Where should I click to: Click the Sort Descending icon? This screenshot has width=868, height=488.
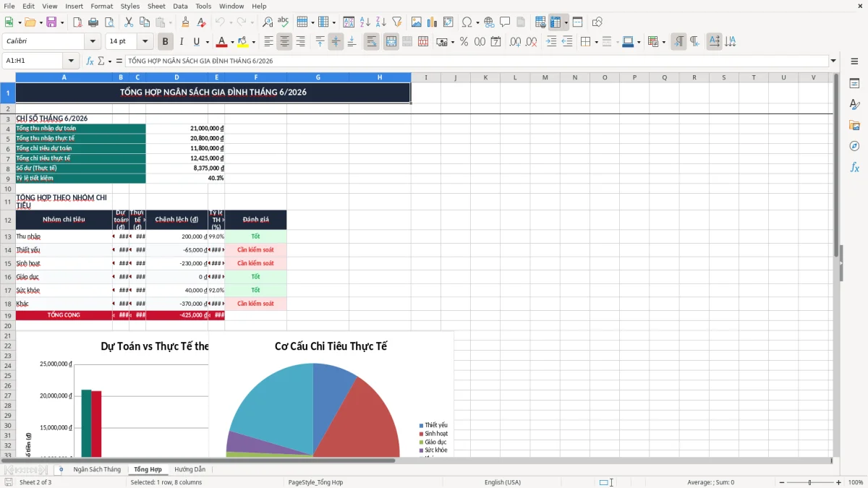[380, 22]
